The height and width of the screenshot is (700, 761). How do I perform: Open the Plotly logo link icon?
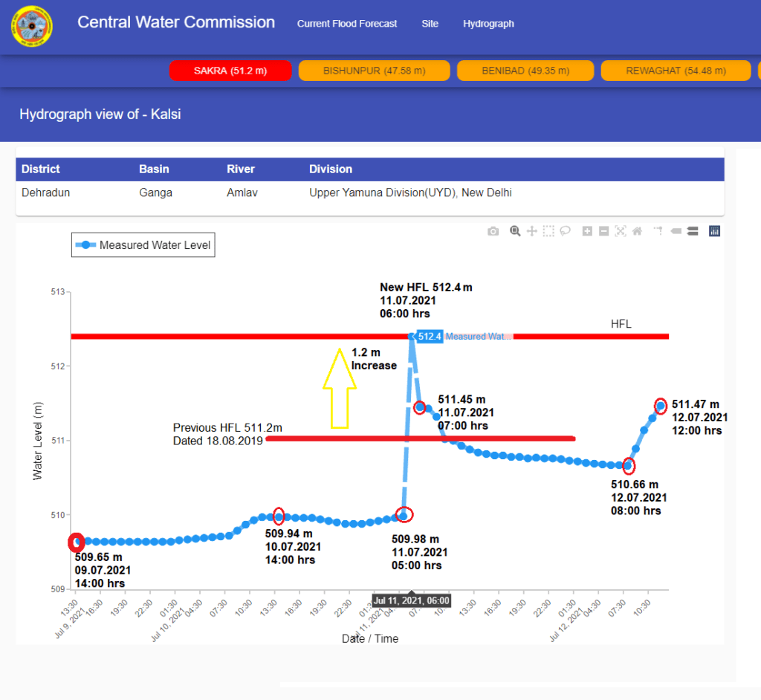[714, 231]
